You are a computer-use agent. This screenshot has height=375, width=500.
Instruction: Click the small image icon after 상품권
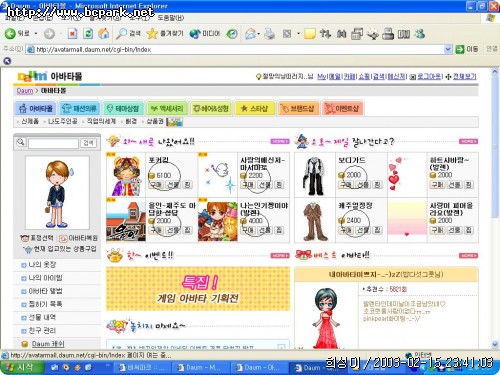pos(174,122)
